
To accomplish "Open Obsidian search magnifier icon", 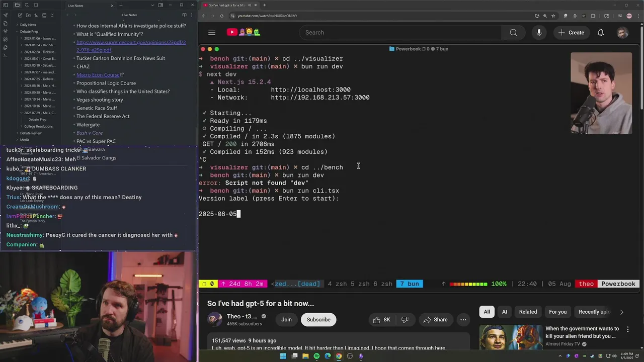I will coord(27,5).
